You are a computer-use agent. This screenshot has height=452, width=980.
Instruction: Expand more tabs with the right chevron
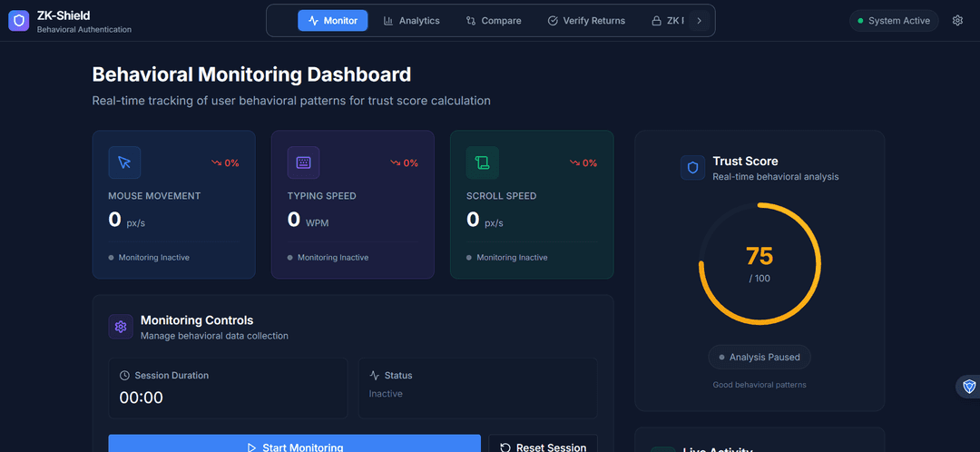[x=700, y=21]
